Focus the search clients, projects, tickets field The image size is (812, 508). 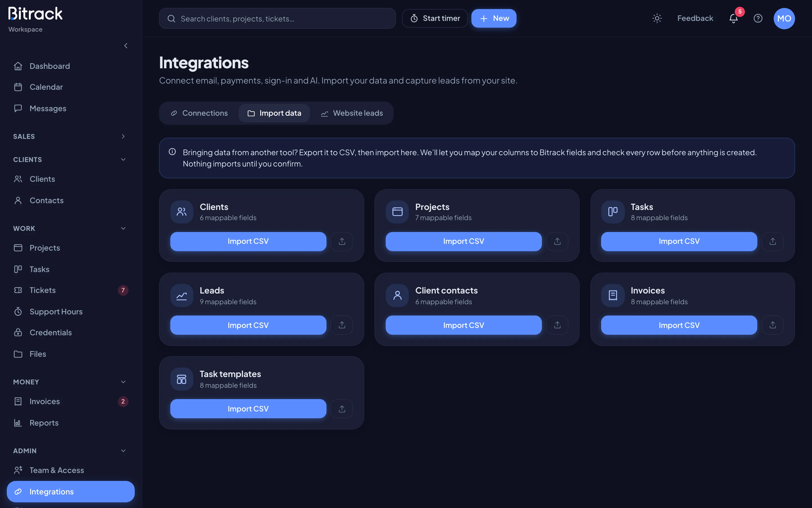pos(277,18)
